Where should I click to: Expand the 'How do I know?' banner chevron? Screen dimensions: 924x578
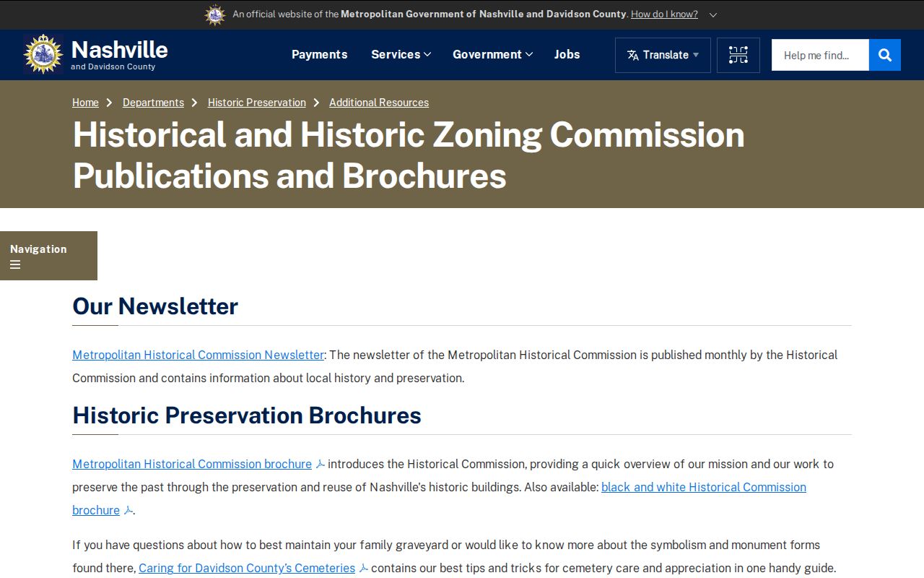tap(713, 14)
